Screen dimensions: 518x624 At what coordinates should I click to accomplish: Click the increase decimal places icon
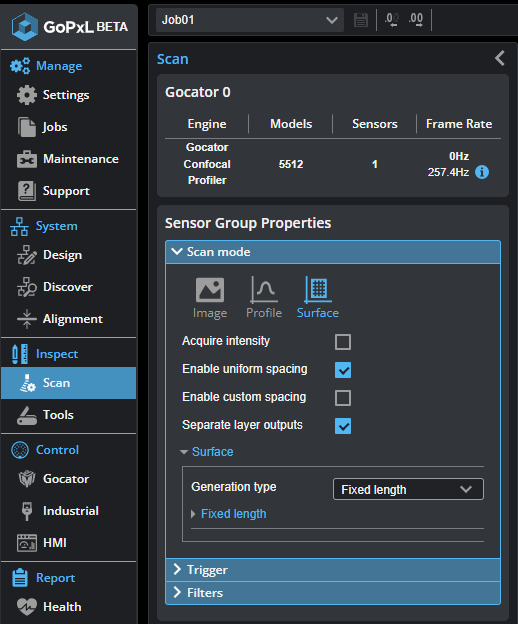(x=416, y=20)
